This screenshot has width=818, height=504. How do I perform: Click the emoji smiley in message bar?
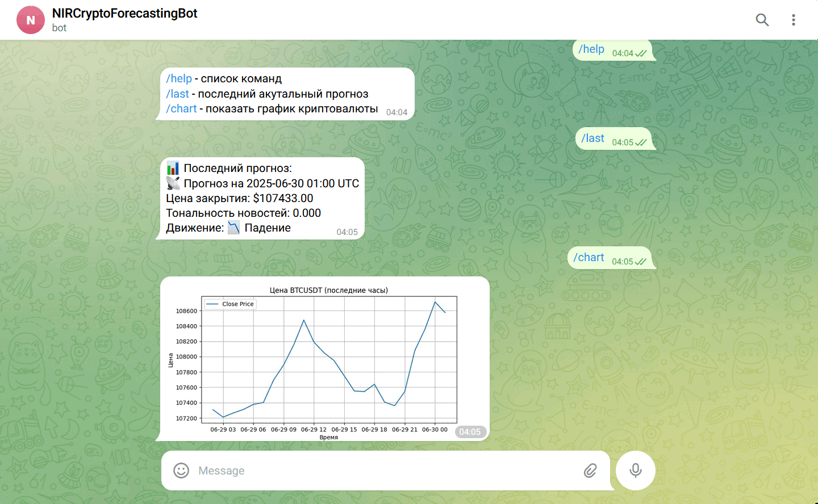181,471
